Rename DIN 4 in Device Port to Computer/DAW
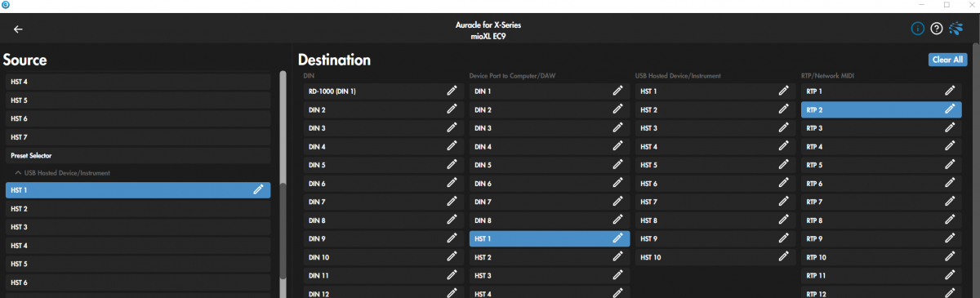 pyautogui.click(x=617, y=146)
